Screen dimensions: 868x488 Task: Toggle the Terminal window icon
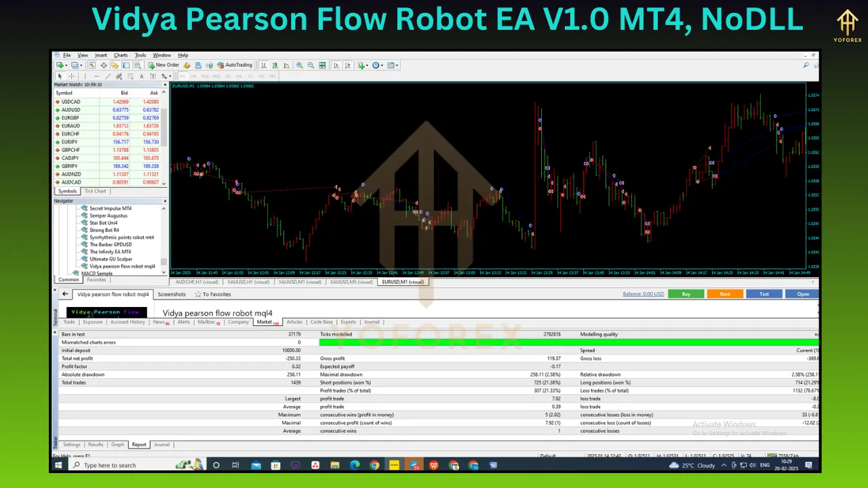point(126,65)
